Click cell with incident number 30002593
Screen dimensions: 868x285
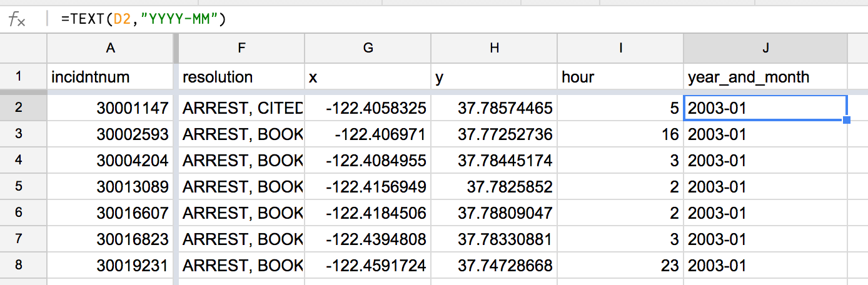pyautogui.click(x=111, y=134)
